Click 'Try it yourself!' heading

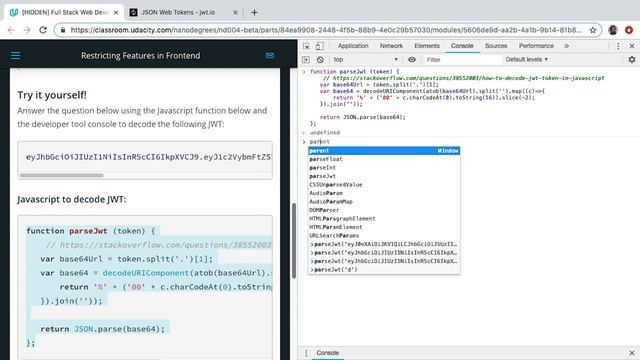tap(52, 95)
